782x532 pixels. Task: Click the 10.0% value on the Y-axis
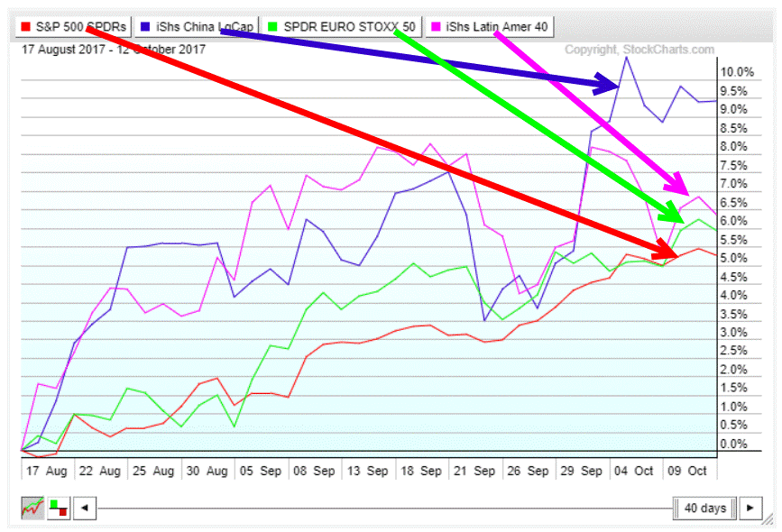click(x=737, y=72)
